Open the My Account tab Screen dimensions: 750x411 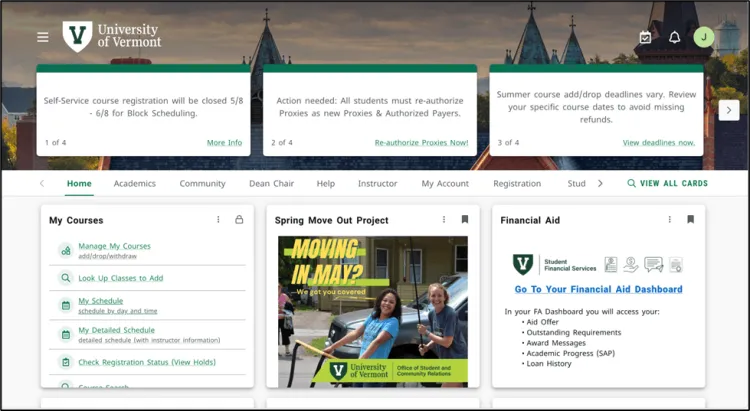[x=445, y=183]
